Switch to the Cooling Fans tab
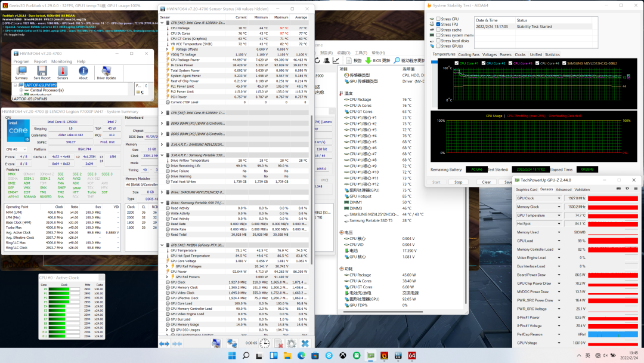Image resolution: width=644 pixels, height=363 pixels. point(469,54)
